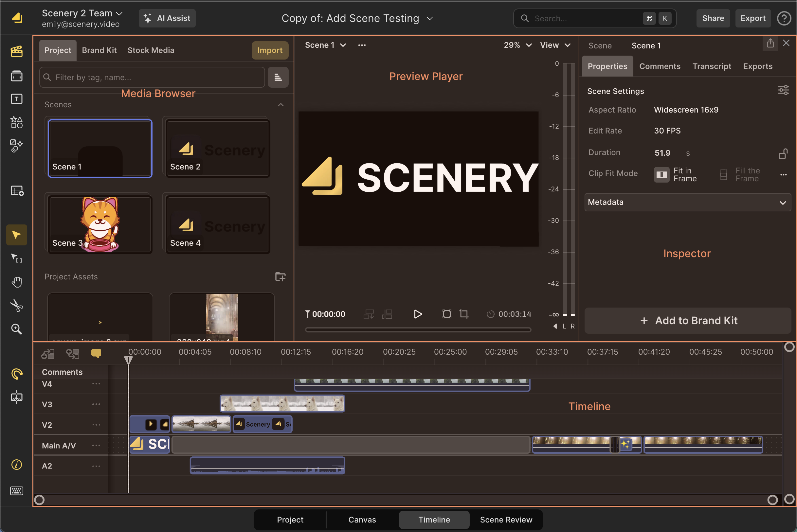Open the View dropdown
Viewport: 797px width, 532px height.
tap(555, 45)
